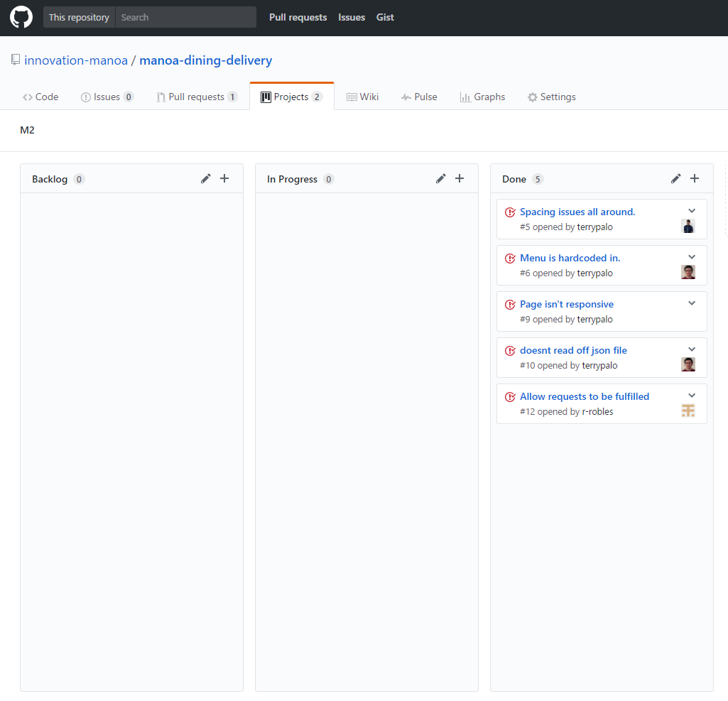Add a card to Backlog column

pos(224,179)
